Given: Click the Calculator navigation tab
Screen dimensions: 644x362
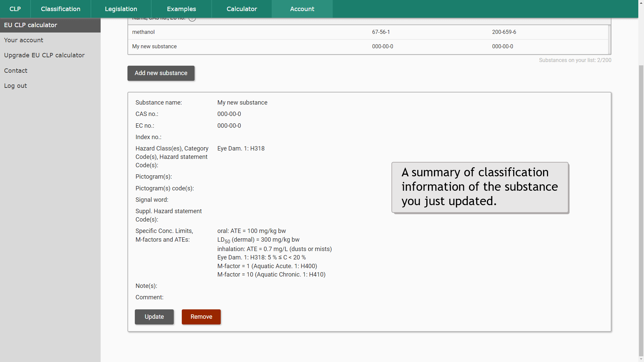Looking at the screenshot, I should [241, 9].
